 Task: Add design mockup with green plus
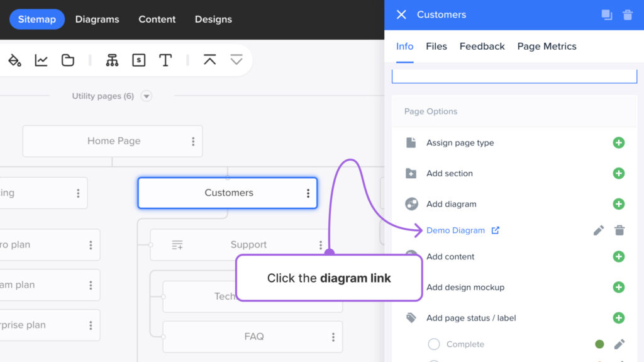(619, 287)
